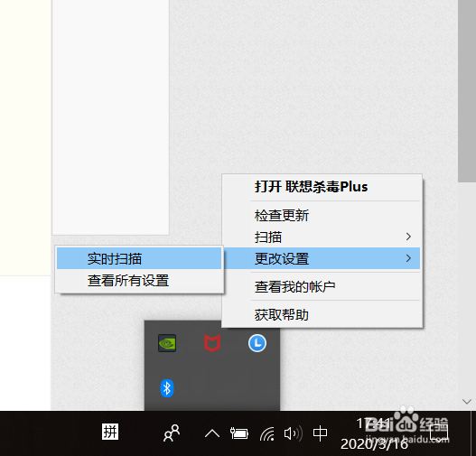The height and width of the screenshot is (456, 476).
Task: Open the Bluetooth tray icon
Action: pyautogui.click(x=167, y=388)
